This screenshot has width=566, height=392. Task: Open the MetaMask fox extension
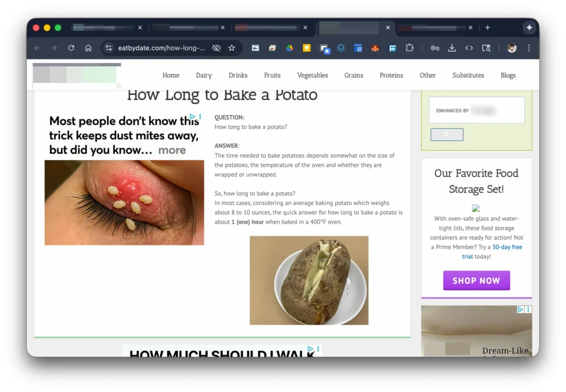(375, 48)
